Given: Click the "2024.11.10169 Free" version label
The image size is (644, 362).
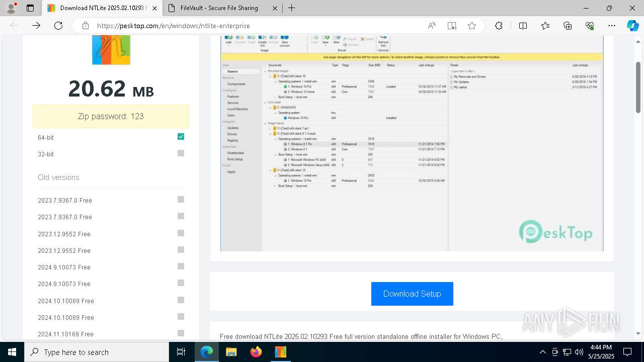Looking at the screenshot, I should coord(65,334).
